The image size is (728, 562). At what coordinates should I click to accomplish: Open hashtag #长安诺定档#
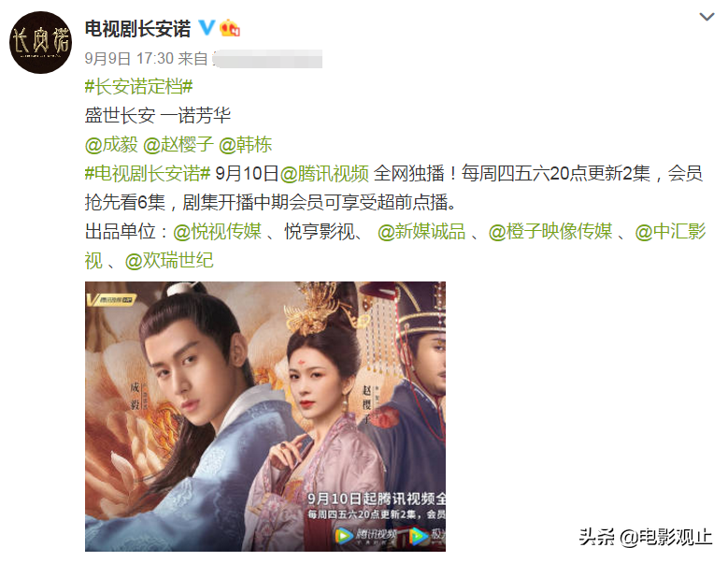tap(139, 87)
